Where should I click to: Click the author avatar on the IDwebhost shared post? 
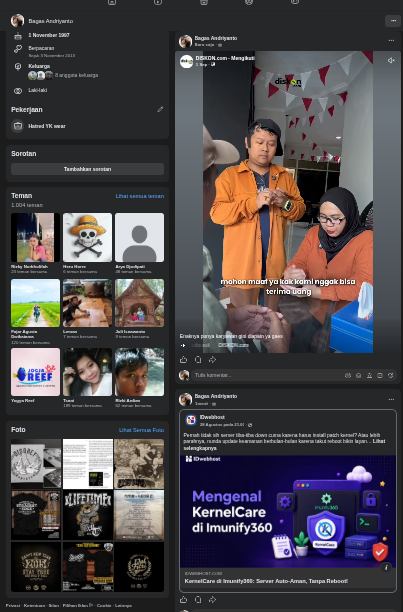185,399
